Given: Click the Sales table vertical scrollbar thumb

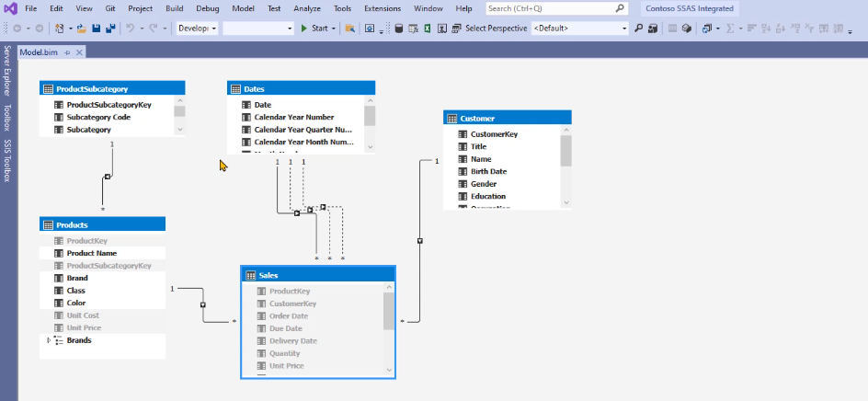Looking at the screenshot, I should pos(389,311).
